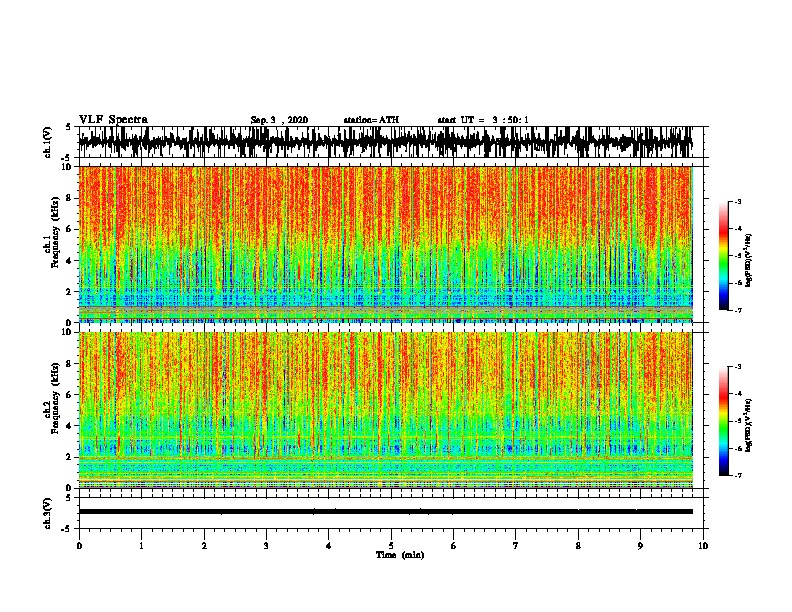792x612 pixels.
Task: Click the '-3' tick on the lower colorbar
Action: 737,367
